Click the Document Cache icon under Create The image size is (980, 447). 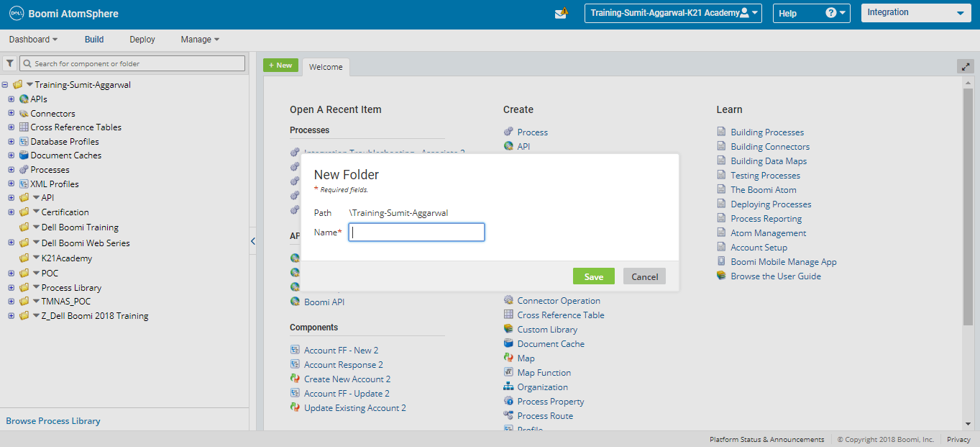pyautogui.click(x=509, y=343)
